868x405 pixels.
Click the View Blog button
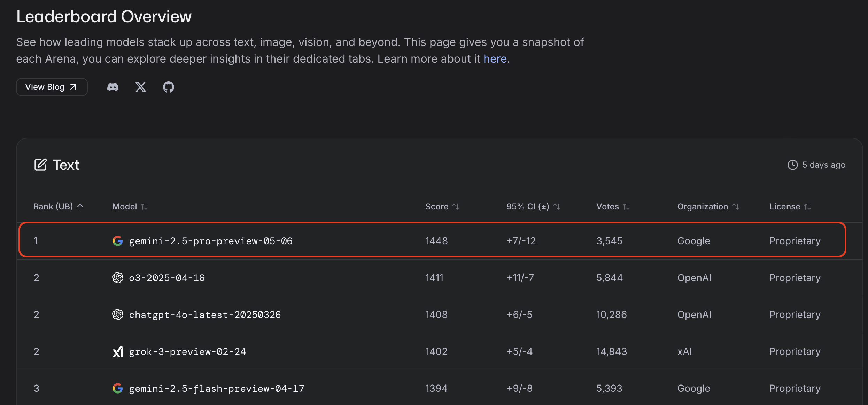pos(52,87)
